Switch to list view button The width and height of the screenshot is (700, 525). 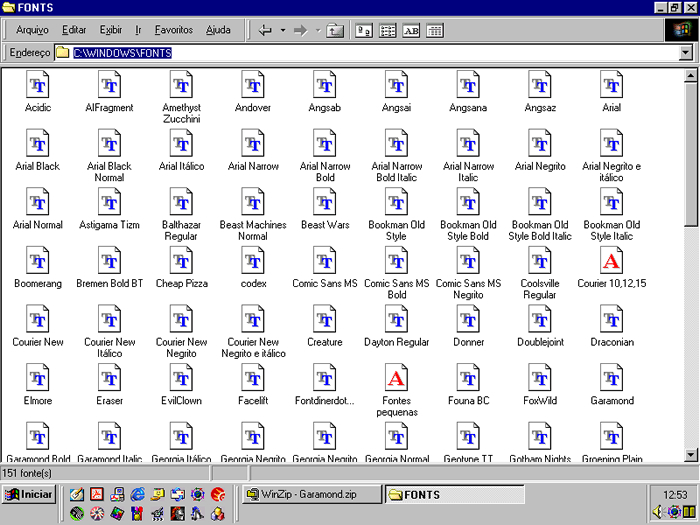(x=387, y=30)
